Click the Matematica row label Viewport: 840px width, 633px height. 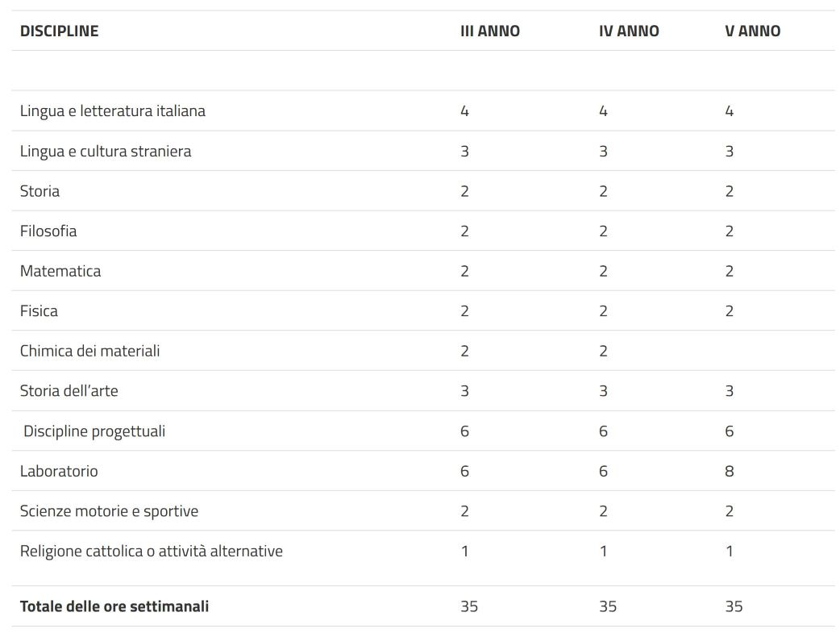click(60, 271)
